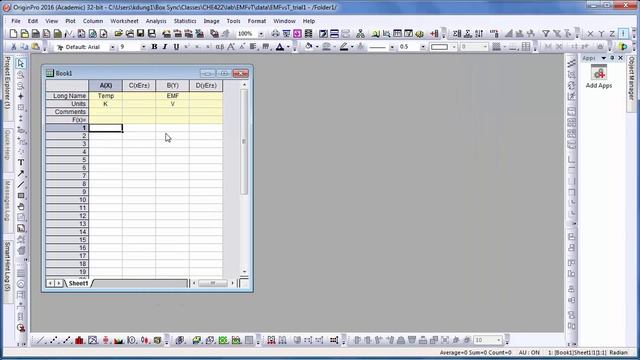Open the bottom toolbar size 10 dropdown
The width and height of the screenshot is (640, 360).
click(x=498, y=340)
